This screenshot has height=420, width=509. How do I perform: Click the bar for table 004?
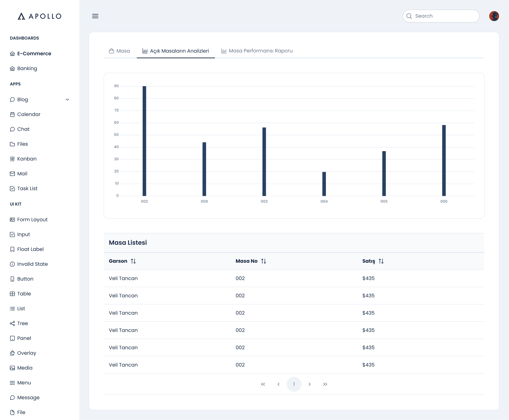point(324,184)
